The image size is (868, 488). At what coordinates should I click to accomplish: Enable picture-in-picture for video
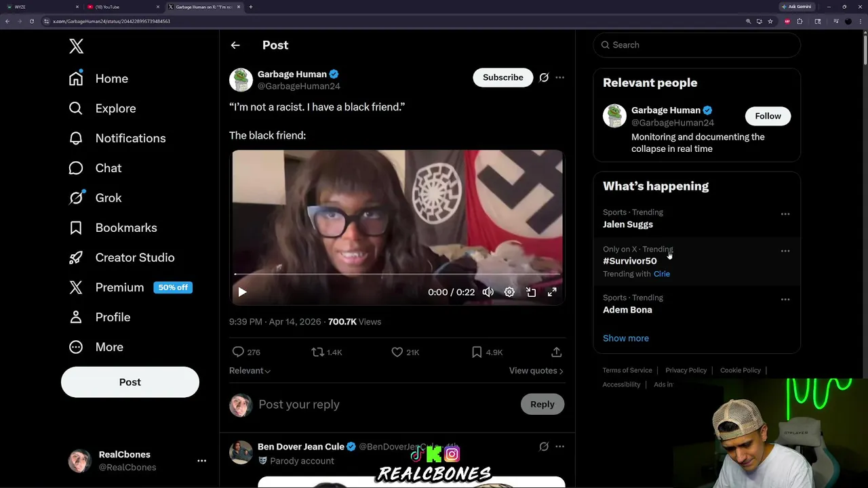coord(531,292)
